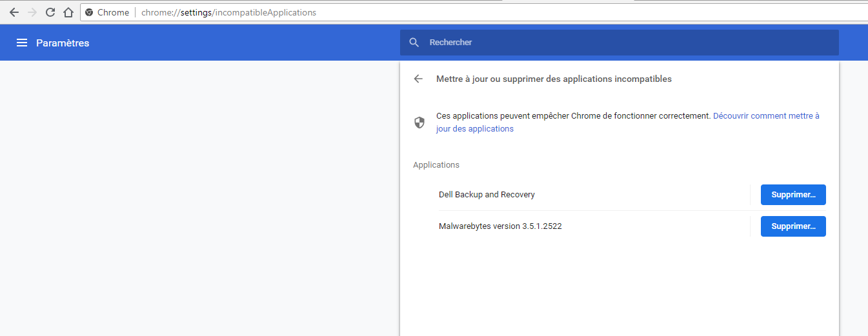Viewport: 868px width, 336px height.
Task: Select the Malwarebytes version 3.5.1.2522 entry
Action: click(500, 226)
